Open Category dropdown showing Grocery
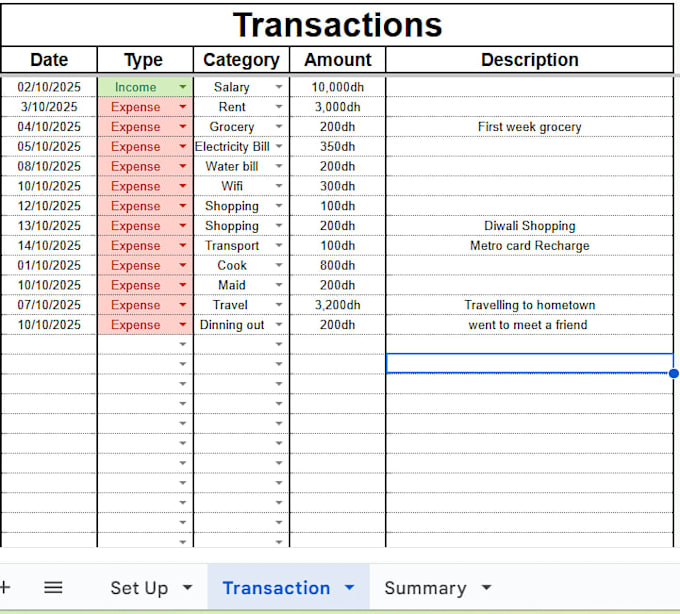 coord(279,127)
